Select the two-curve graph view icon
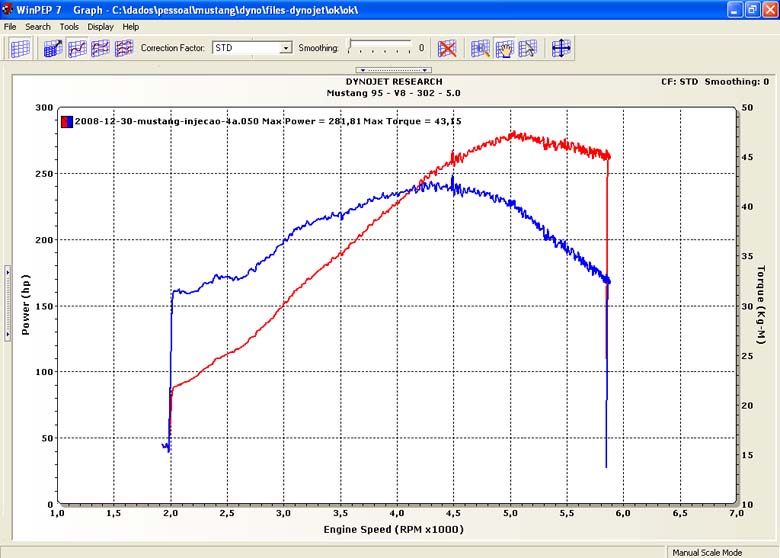The height and width of the screenshot is (558, 780). pos(100,48)
